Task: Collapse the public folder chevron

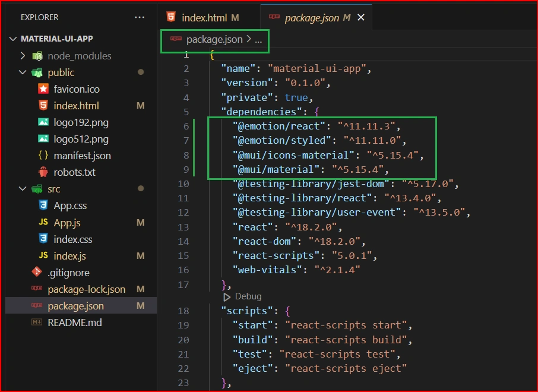Action: pyautogui.click(x=23, y=72)
